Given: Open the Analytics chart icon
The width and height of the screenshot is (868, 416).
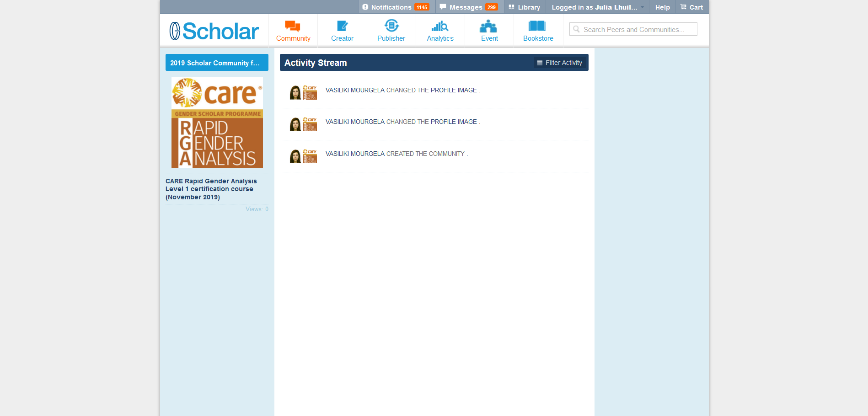Looking at the screenshot, I should tap(440, 26).
